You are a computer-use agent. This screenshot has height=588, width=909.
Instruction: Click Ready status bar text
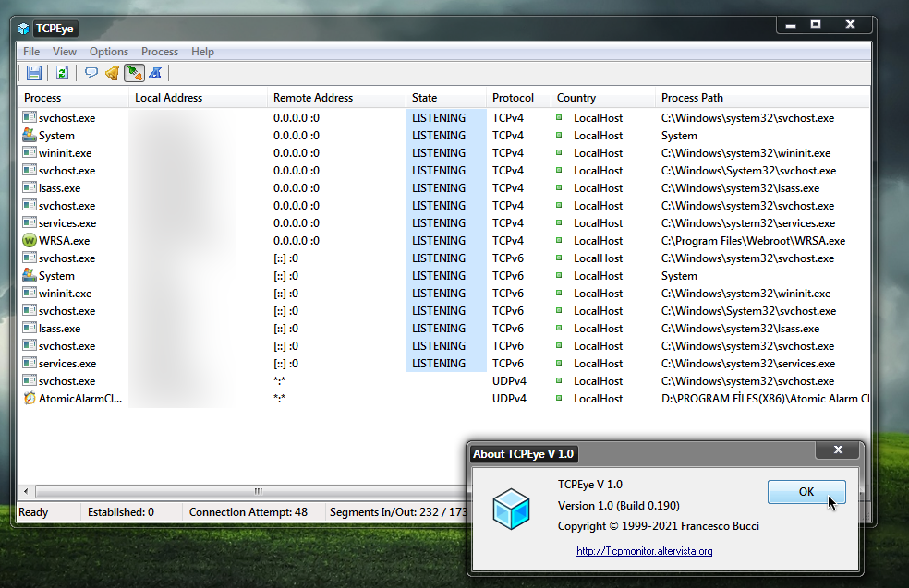(x=33, y=512)
